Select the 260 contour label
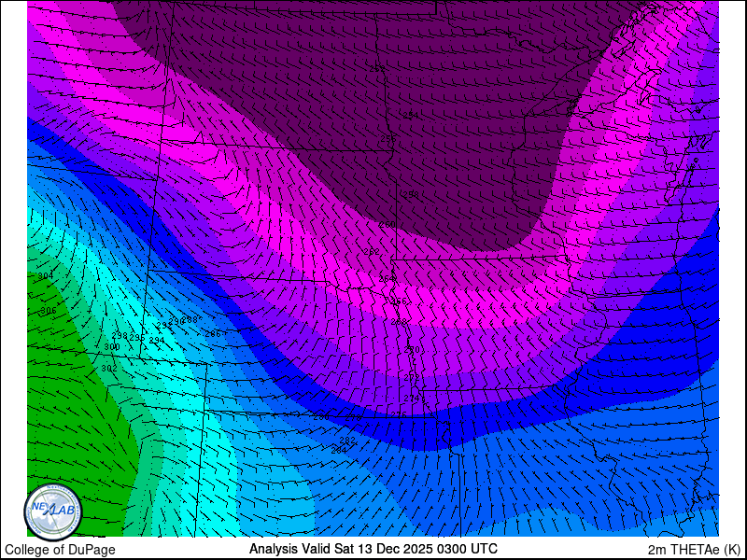This screenshot has width=747, height=560. [388, 224]
